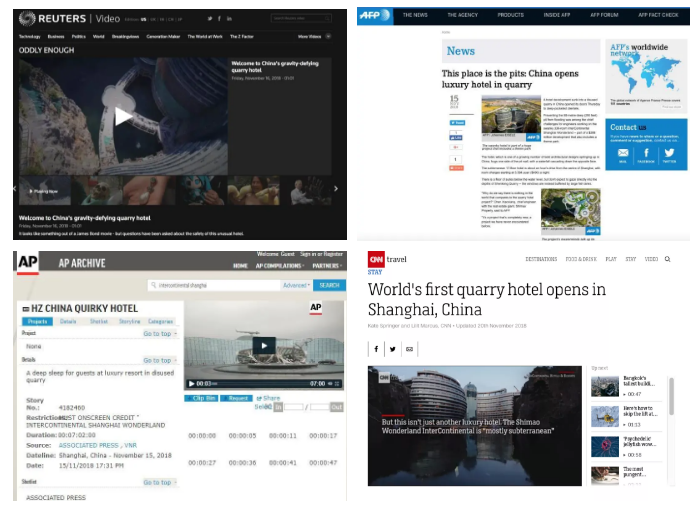Play the AP Archive video preview
This screenshot has width=696, height=509.
tap(263, 346)
